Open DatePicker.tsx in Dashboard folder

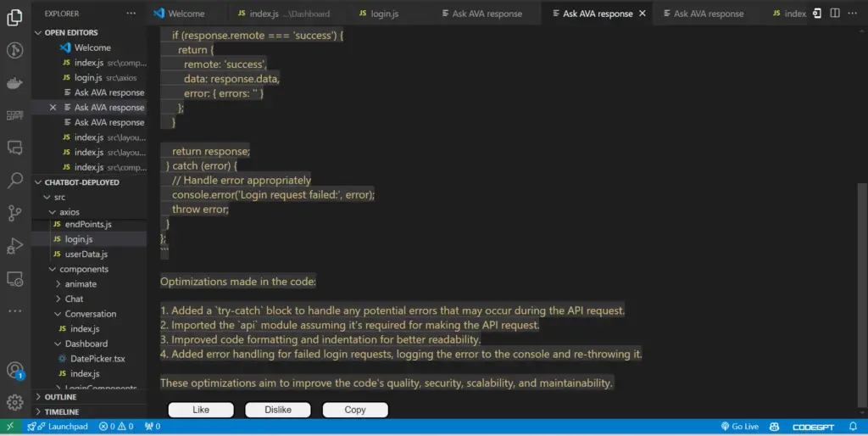pyautogui.click(x=89, y=359)
